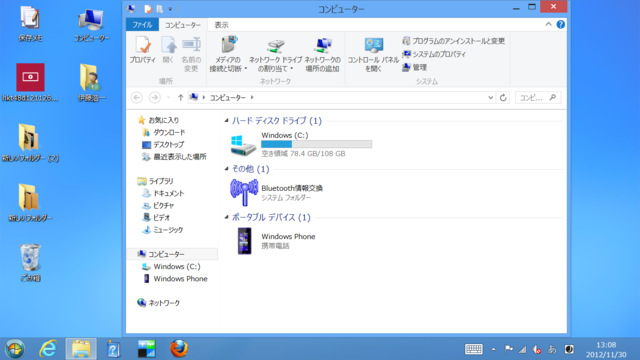
Task: Open the address bar history dropdown
Action: click(x=490, y=98)
